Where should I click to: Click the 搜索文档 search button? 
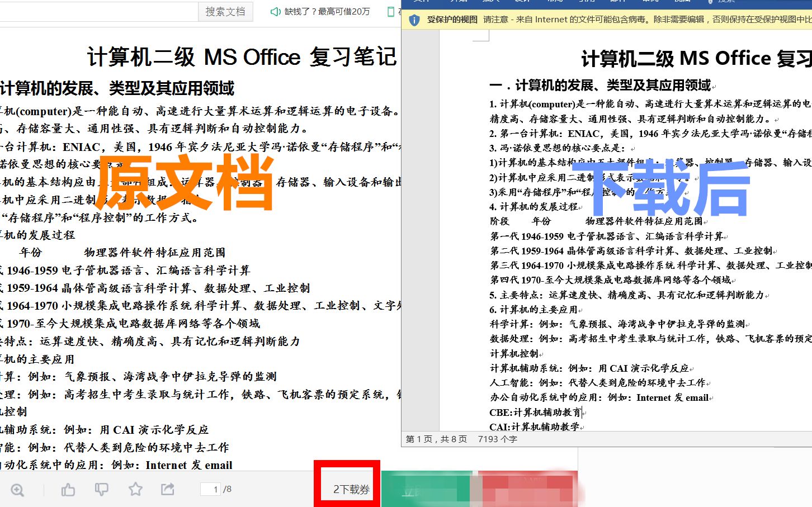tap(225, 12)
